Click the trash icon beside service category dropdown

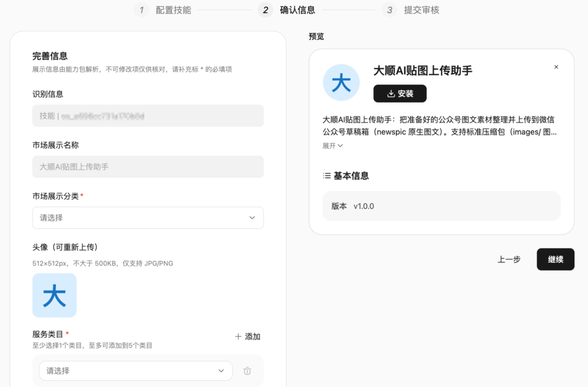click(x=247, y=371)
